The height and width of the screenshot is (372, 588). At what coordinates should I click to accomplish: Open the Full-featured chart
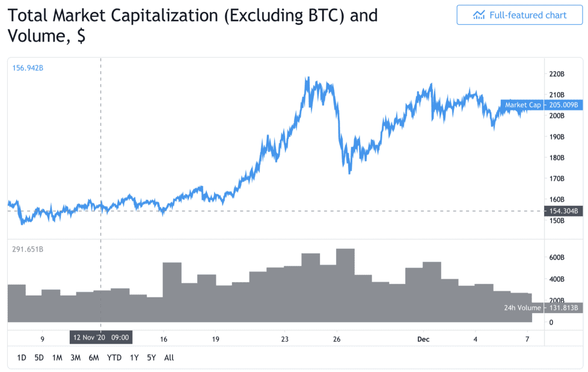(x=519, y=15)
